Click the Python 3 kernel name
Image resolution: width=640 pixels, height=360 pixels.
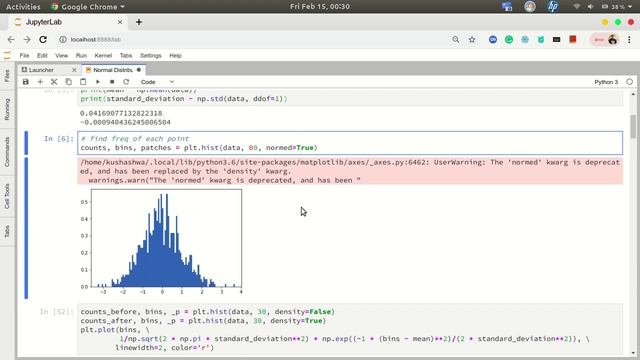point(606,82)
